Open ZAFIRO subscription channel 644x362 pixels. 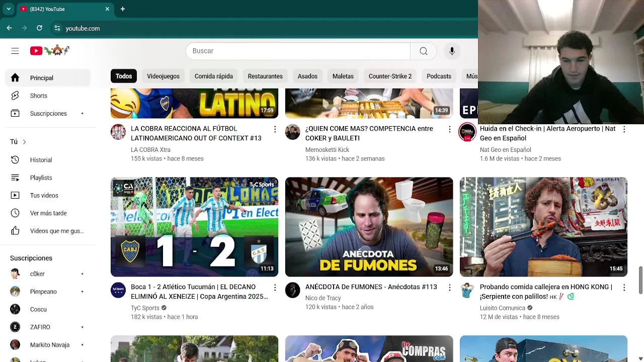coord(48,327)
